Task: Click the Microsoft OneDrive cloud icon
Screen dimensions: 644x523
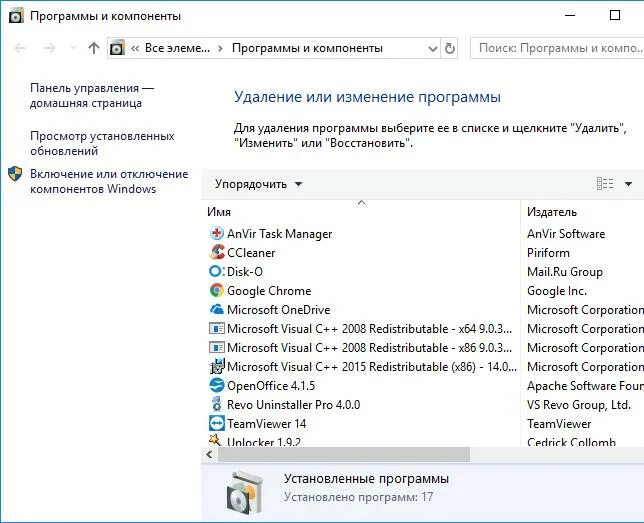Action: coord(216,309)
